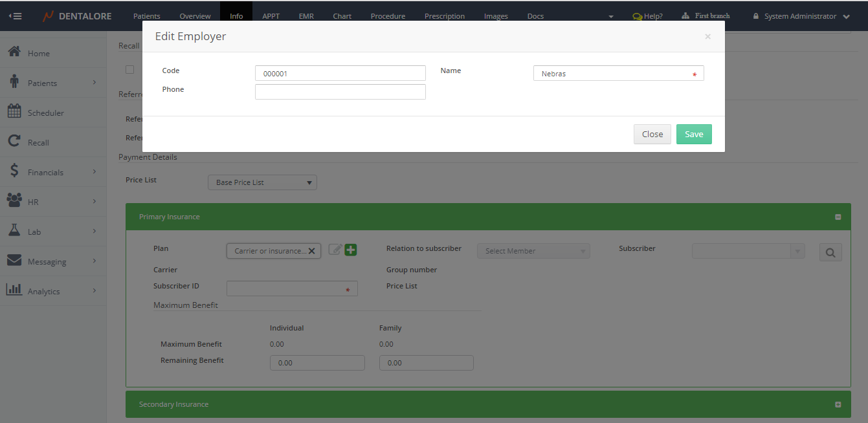Open the Lab flask icon
868x423 pixels.
click(14, 231)
